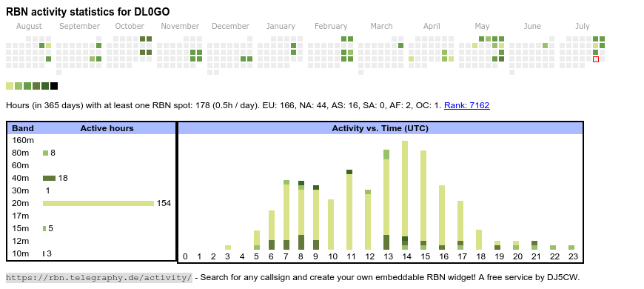Click the 'June' month label

pyautogui.click(x=532, y=27)
